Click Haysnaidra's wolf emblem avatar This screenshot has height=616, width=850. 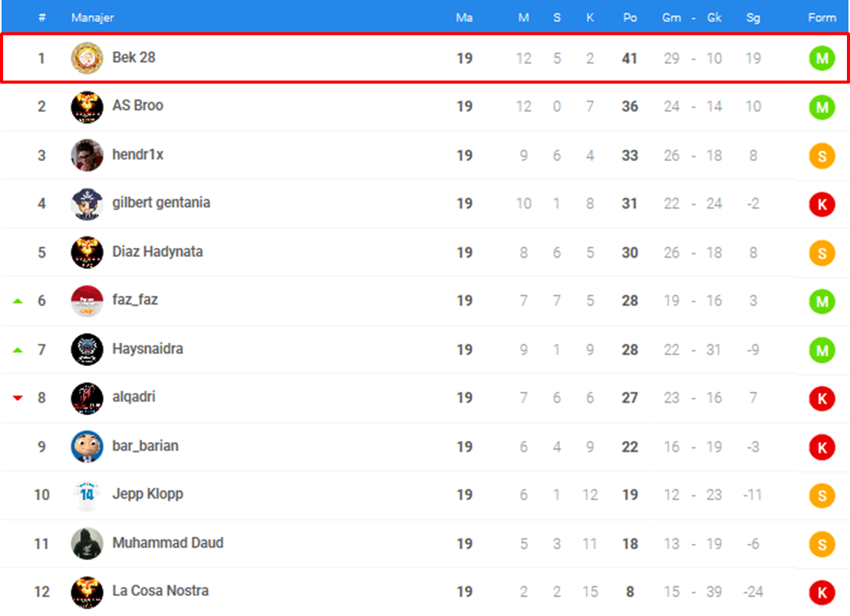87,349
